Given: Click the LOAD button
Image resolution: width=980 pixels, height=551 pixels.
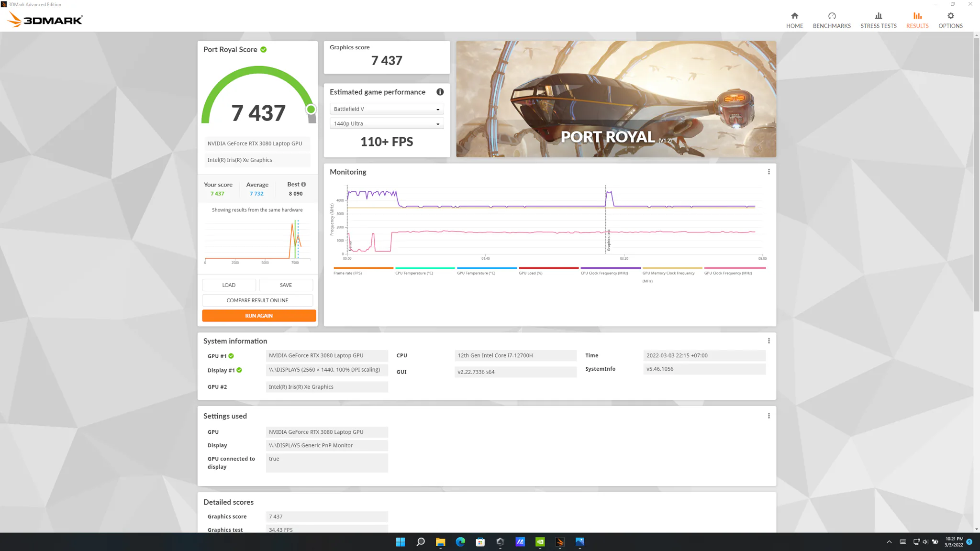Looking at the screenshot, I should tap(229, 285).
